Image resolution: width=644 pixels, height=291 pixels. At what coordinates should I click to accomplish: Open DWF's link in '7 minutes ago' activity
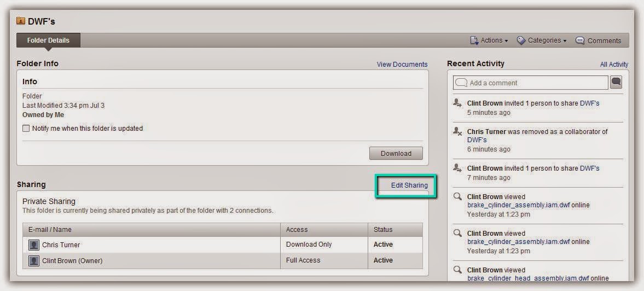click(x=589, y=168)
